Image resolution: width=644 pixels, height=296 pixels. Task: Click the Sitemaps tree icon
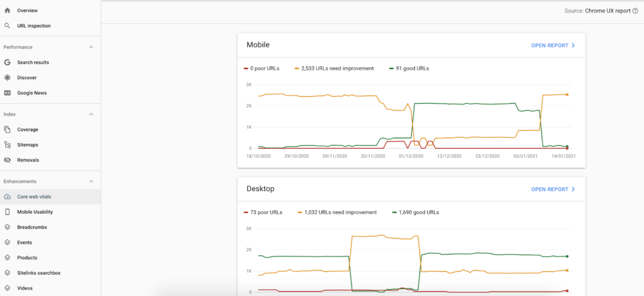click(x=7, y=145)
